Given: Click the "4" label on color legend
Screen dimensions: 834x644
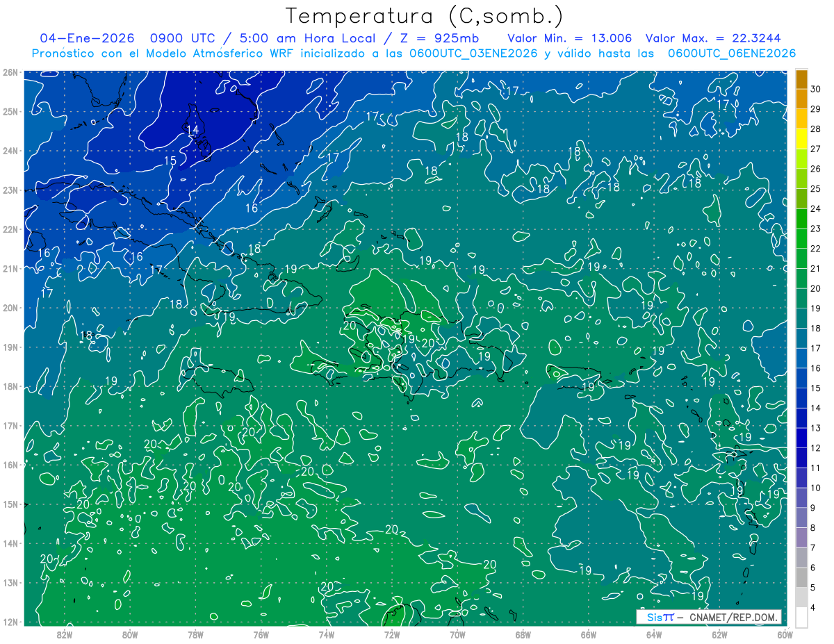Looking at the screenshot, I should click(813, 608).
